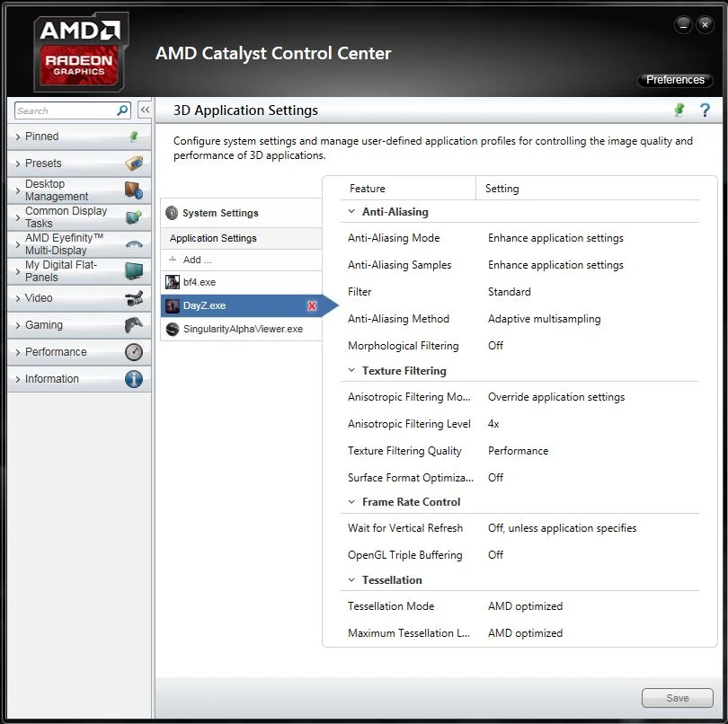Click the search magnifier icon
Viewport: 728px width, 724px height.
(x=122, y=110)
